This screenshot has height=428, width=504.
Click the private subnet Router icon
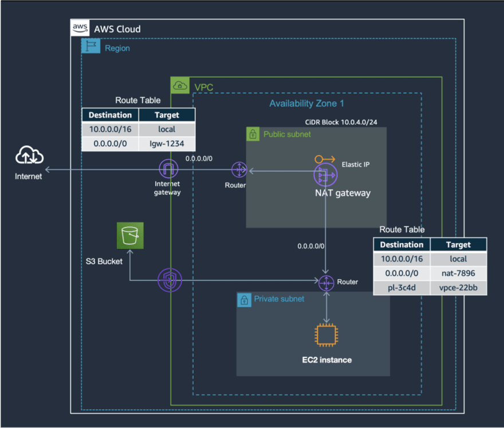(326, 283)
